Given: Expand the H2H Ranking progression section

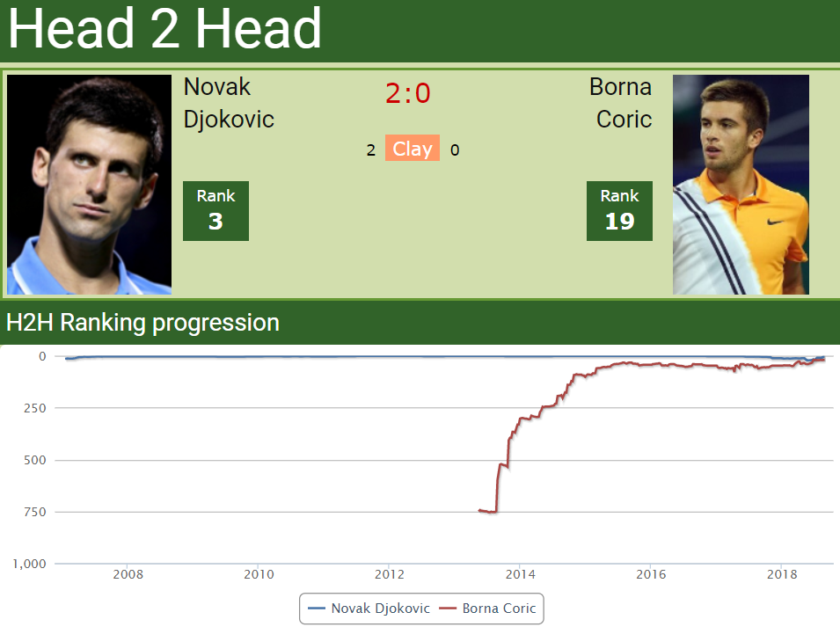Looking at the screenshot, I should point(142,323).
